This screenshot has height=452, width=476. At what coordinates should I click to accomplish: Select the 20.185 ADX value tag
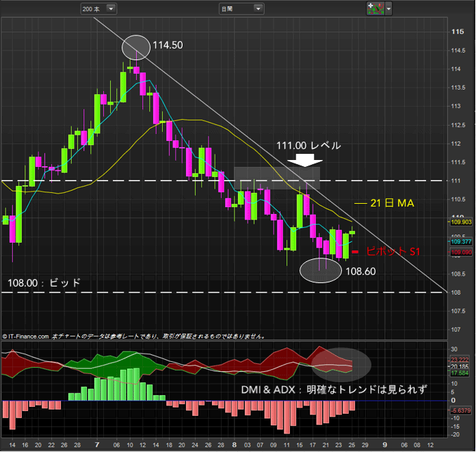point(460,367)
